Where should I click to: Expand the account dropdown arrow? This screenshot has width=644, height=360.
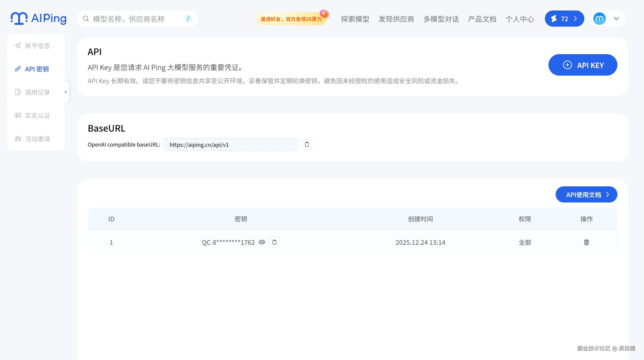point(616,19)
